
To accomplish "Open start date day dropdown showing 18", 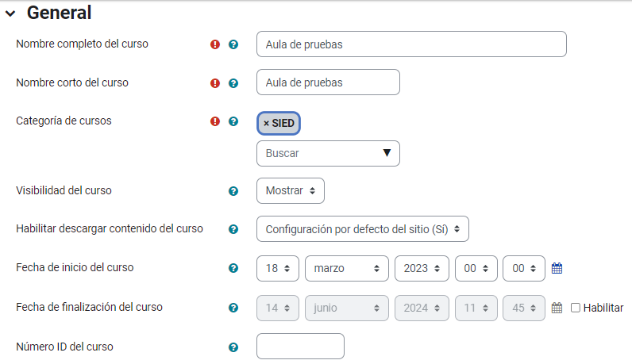I will pos(278,268).
